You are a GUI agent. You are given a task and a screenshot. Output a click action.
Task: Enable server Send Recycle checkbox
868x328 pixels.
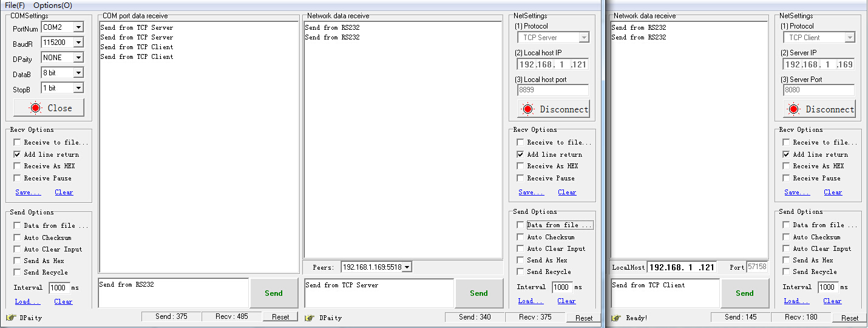[520, 272]
